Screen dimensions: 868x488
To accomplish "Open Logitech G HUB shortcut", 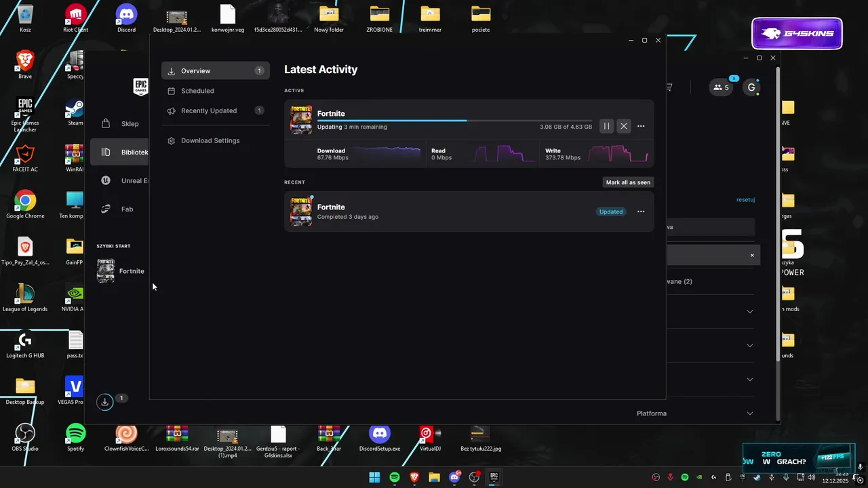I will click(25, 344).
